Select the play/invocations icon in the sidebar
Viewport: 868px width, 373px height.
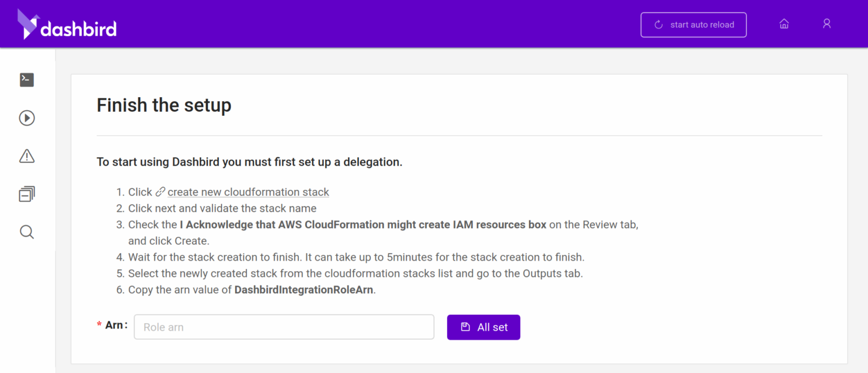(x=26, y=118)
